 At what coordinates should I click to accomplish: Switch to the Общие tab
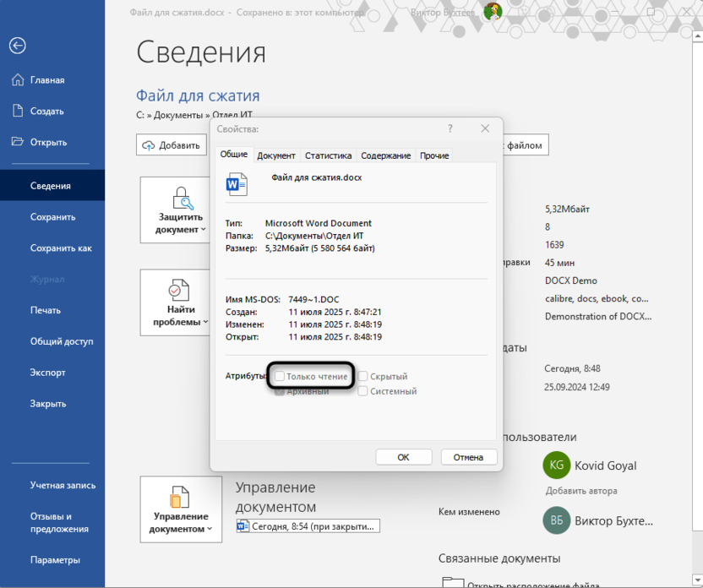click(233, 154)
